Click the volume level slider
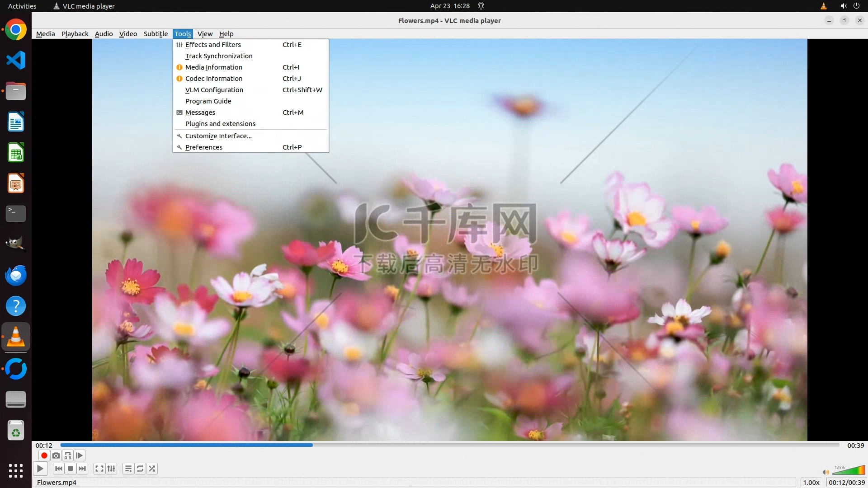The image size is (868, 488). (849, 471)
